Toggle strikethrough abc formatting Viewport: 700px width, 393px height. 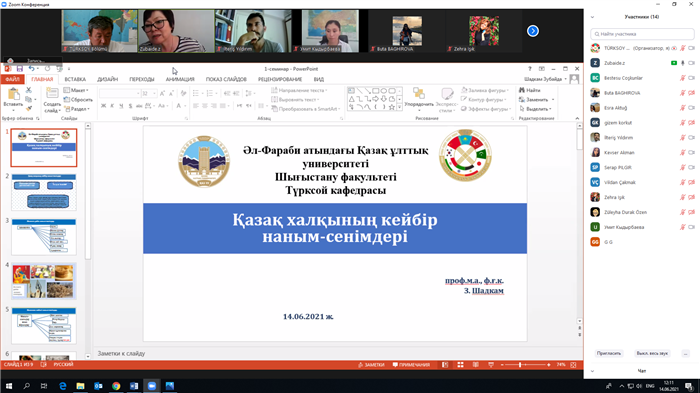[139, 106]
